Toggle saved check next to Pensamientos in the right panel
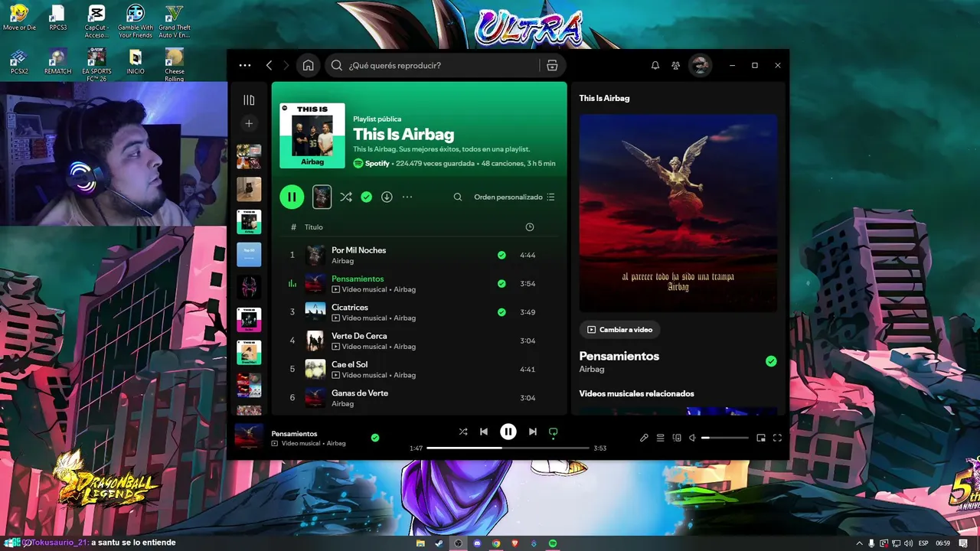Viewport: 980px width, 551px height. coord(771,361)
